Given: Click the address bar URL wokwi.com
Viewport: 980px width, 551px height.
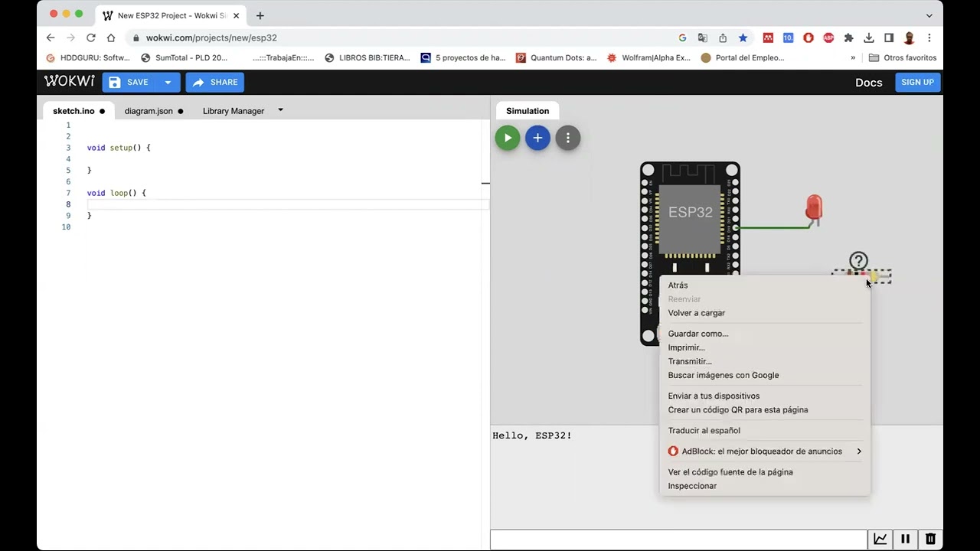Looking at the screenshot, I should 211,37.
